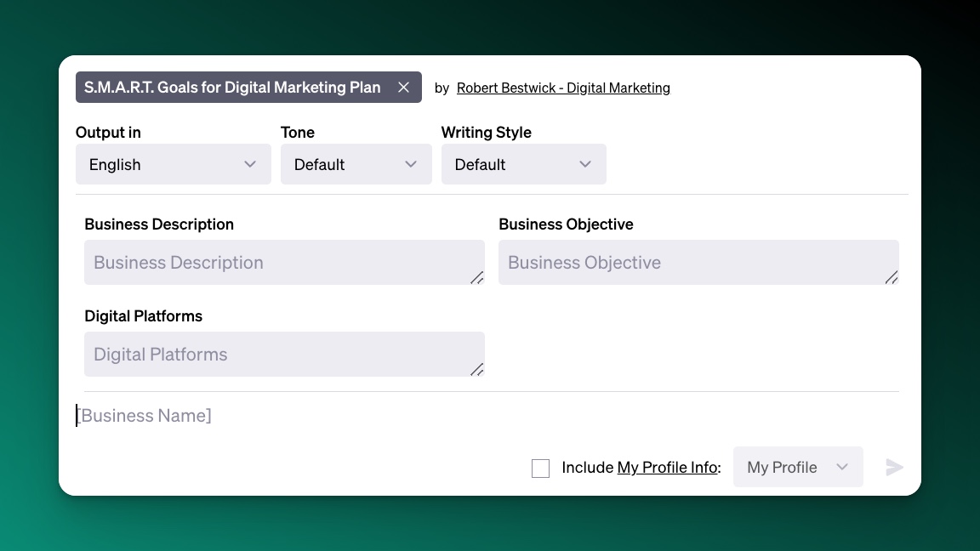Open the Writing Style dropdown

tap(524, 164)
